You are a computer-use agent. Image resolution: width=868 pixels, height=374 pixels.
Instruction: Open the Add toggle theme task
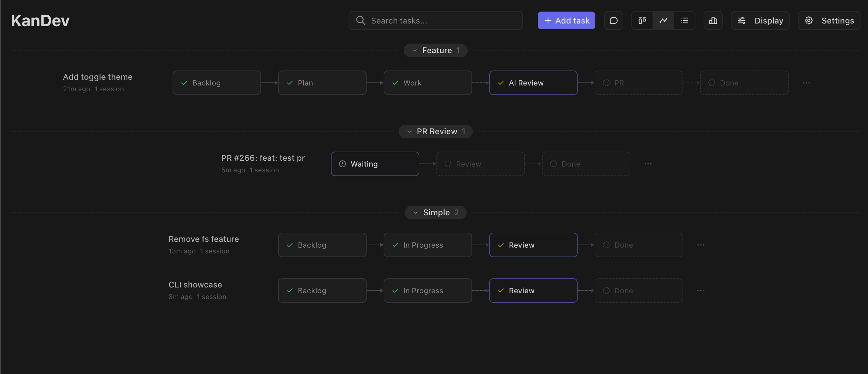98,77
